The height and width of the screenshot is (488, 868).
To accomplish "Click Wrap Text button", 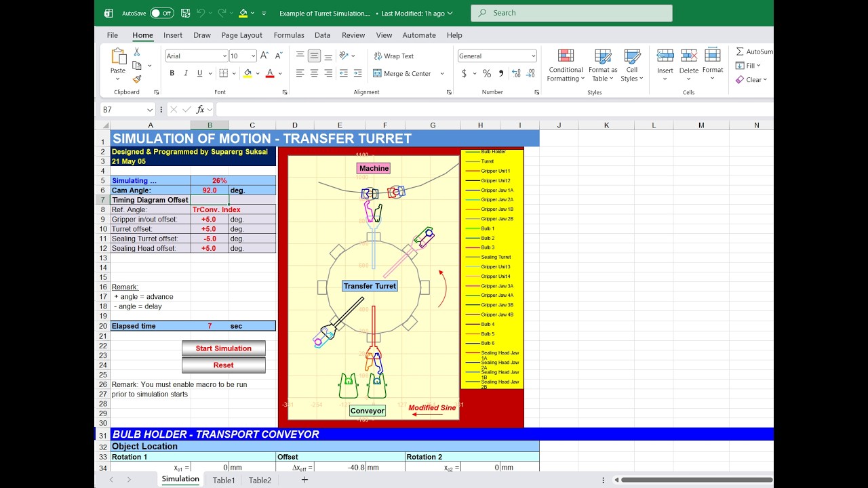I will pyautogui.click(x=393, y=56).
